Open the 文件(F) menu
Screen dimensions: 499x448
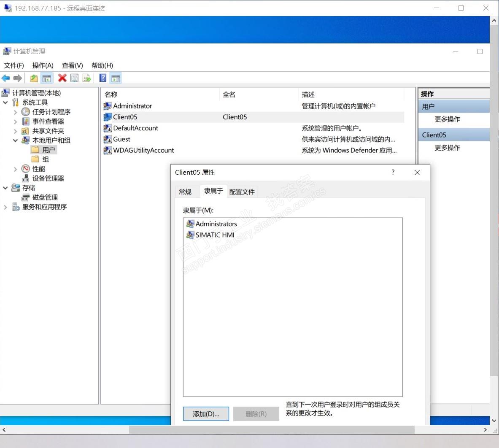[x=14, y=65]
